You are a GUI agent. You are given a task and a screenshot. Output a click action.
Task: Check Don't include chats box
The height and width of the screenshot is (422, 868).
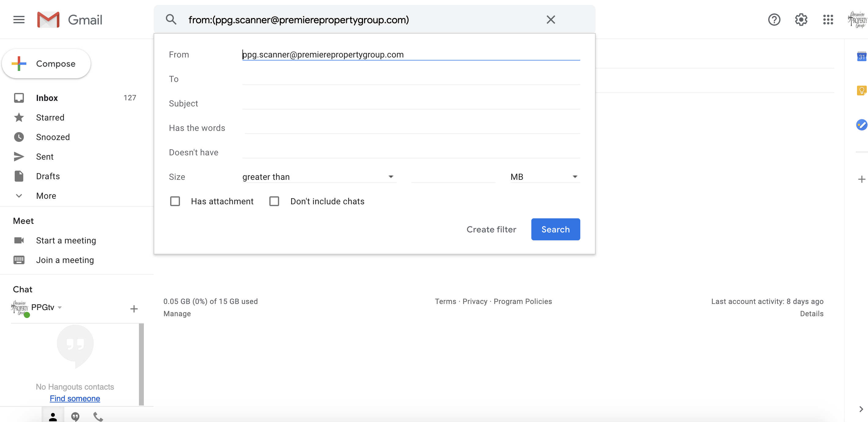click(274, 202)
